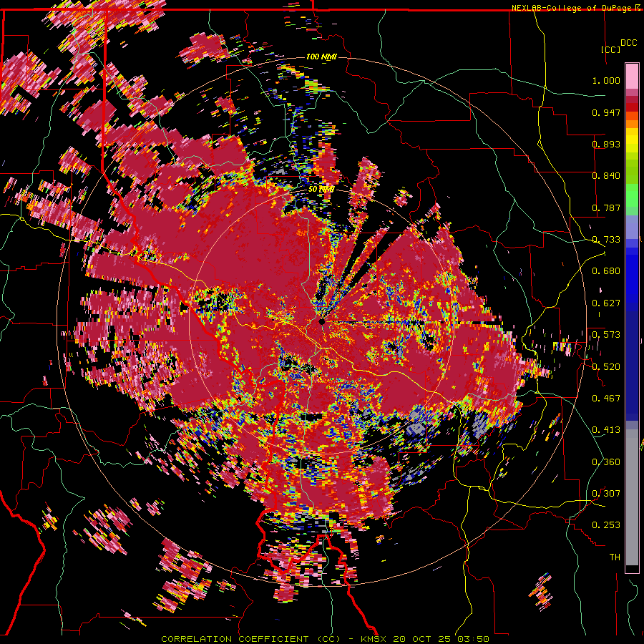Viewport: 644px width, 644px height.
Task: Click the 03:50 time stamp
Action: 474,639
